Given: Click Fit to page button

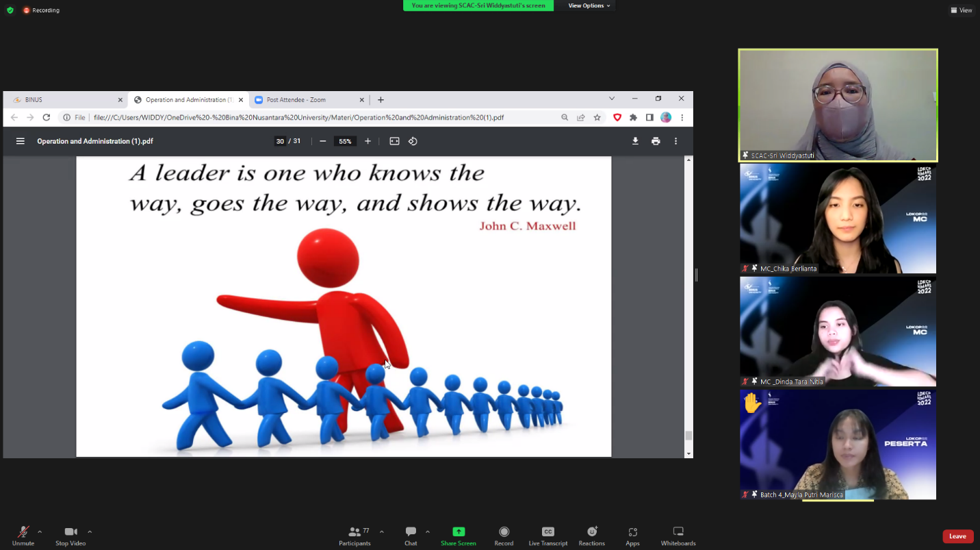Looking at the screenshot, I should [x=395, y=141].
